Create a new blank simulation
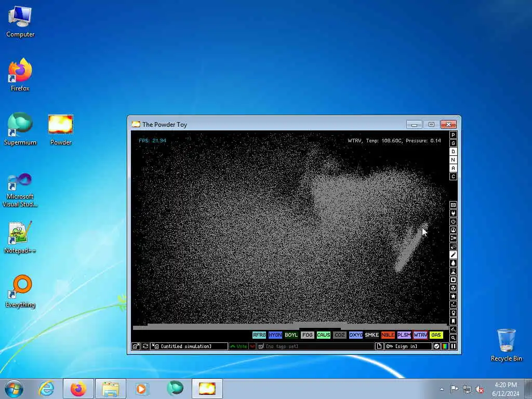The image size is (532, 399). tap(379, 346)
